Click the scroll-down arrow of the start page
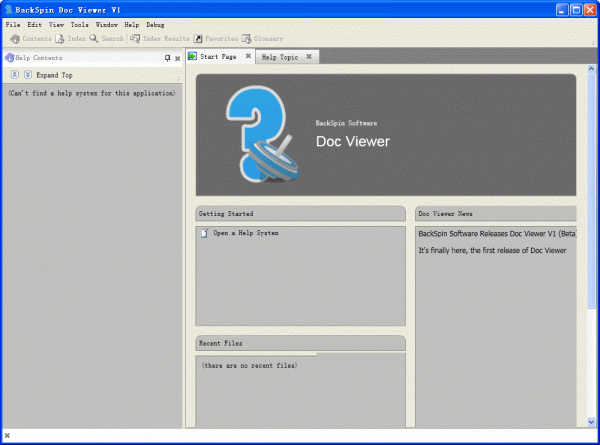This screenshot has height=445, width=600. [x=591, y=422]
